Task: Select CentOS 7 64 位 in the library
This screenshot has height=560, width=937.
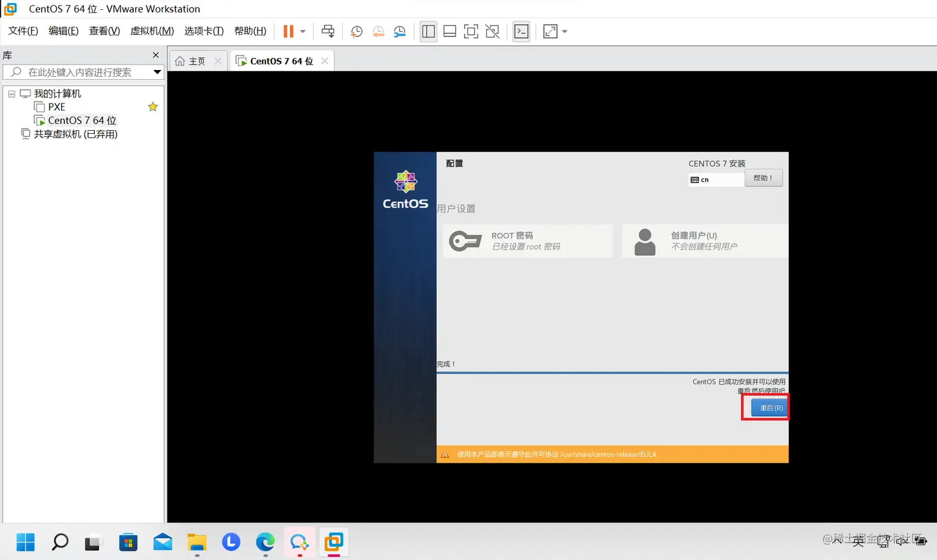Action: pos(82,120)
